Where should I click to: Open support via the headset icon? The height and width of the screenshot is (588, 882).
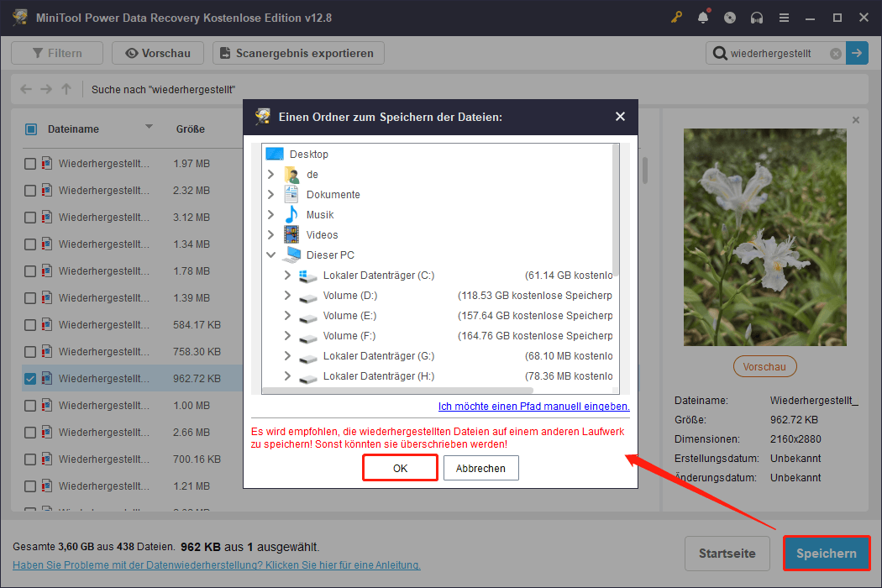[757, 17]
